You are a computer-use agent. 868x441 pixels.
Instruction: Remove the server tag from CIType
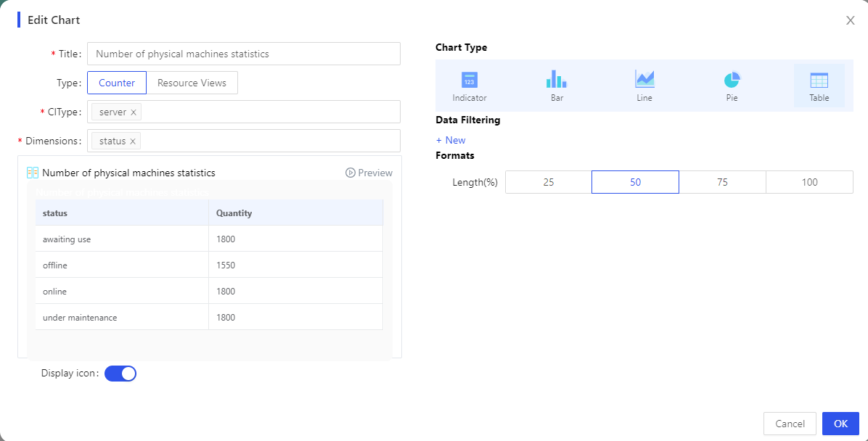(134, 112)
